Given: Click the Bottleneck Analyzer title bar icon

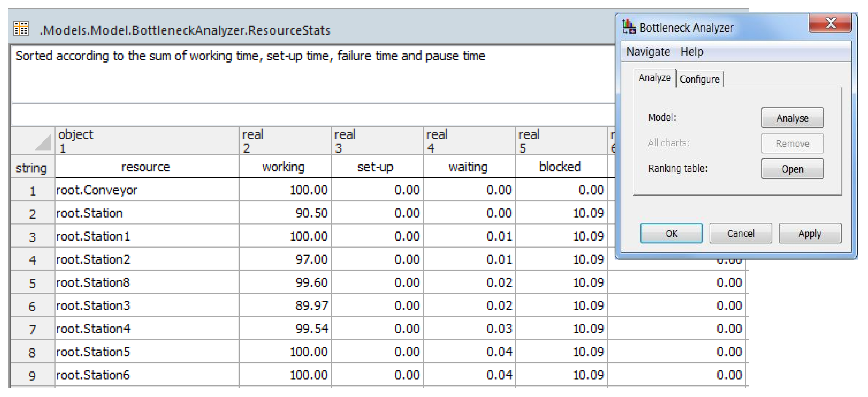Looking at the screenshot, I should tap(629, 27).
